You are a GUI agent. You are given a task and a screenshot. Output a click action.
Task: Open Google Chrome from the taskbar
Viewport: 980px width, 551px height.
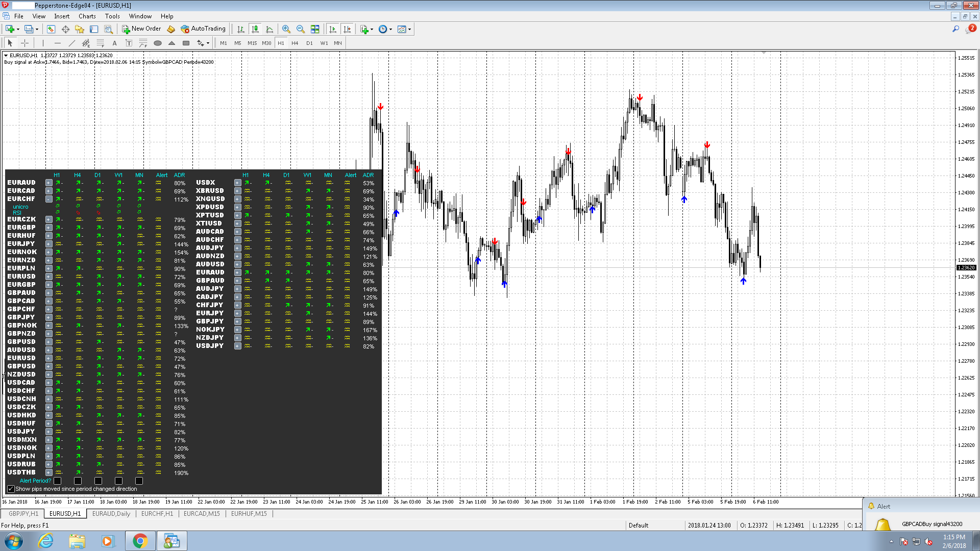tap(140, 541)
